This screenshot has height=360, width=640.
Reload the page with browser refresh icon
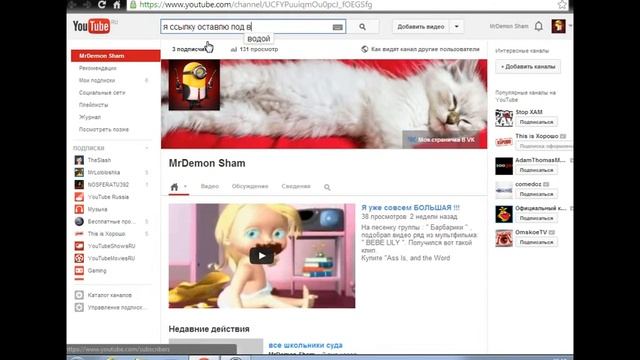click(102, 4)
